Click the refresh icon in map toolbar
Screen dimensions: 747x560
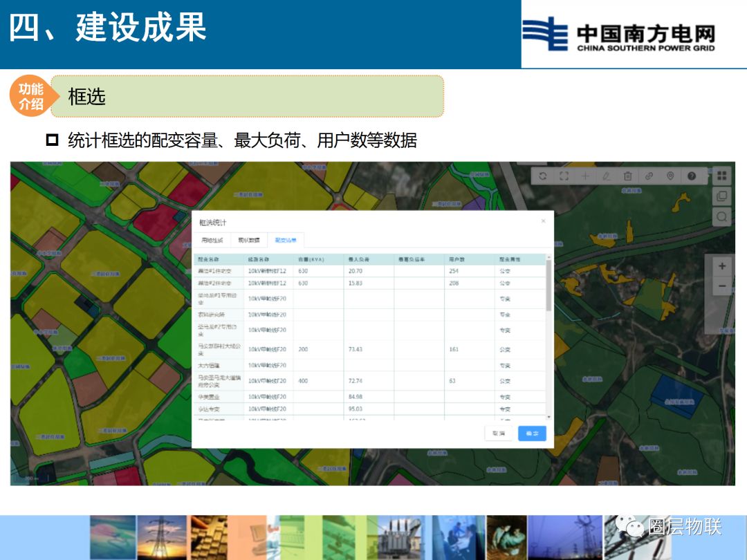point(543,176)
